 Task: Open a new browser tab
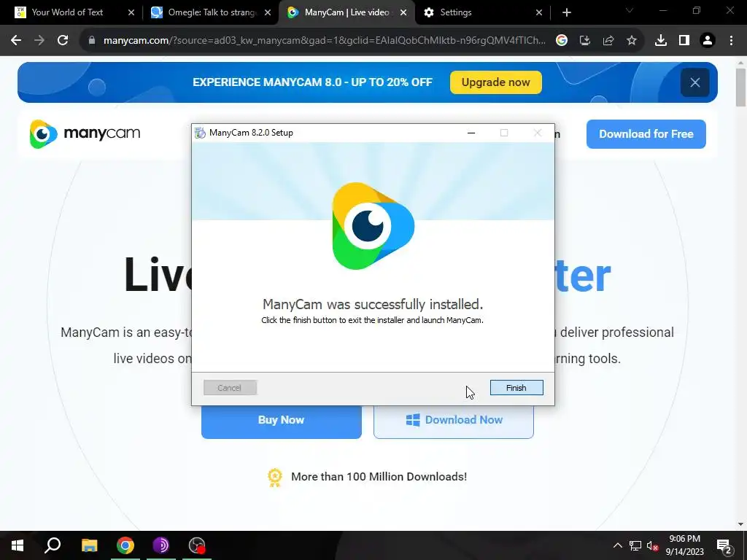pyautogui.click(x=566, y=13)
